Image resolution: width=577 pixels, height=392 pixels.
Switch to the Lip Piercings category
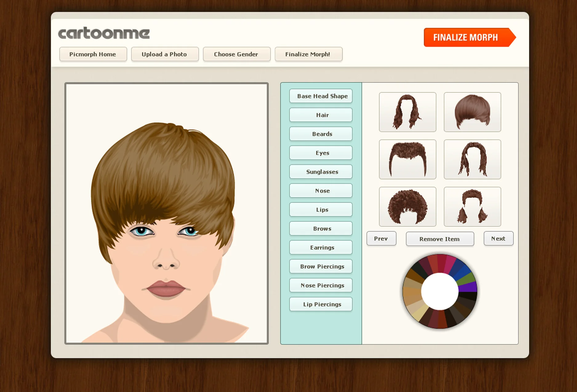click(321, 304)
